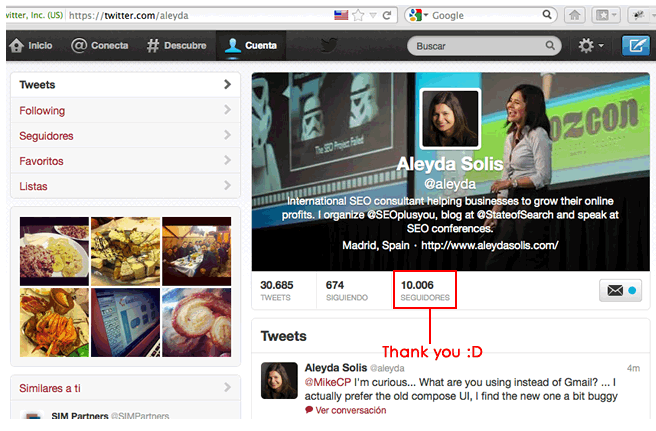Click @StateofSearch mention in bio

point(515,215)
